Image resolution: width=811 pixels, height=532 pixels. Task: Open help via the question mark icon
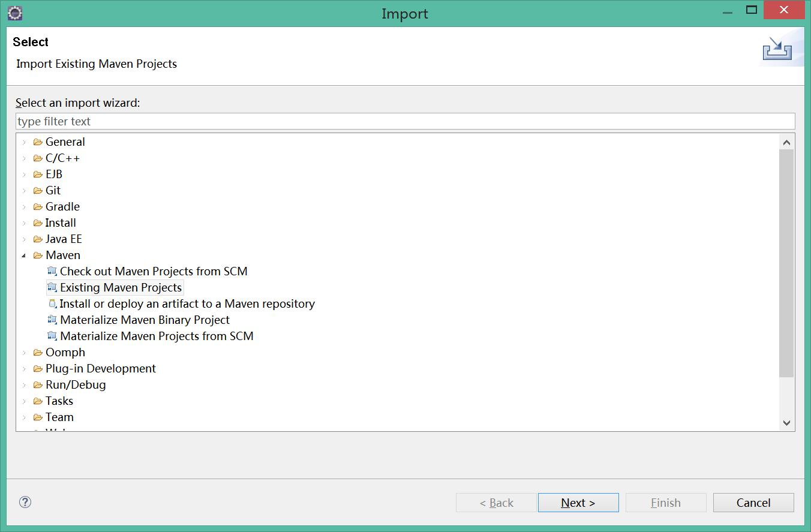[x=25, y=502]
